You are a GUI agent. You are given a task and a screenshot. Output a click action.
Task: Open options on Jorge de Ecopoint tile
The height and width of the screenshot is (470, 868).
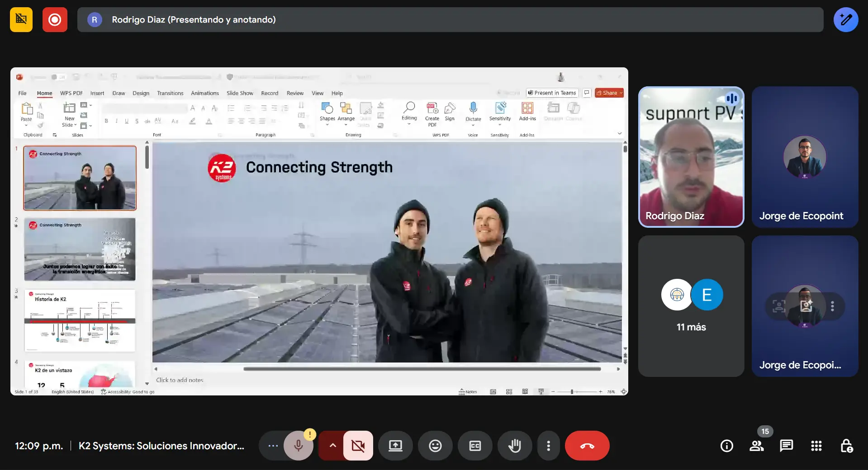pyautogui.click(x=832, y=306)
